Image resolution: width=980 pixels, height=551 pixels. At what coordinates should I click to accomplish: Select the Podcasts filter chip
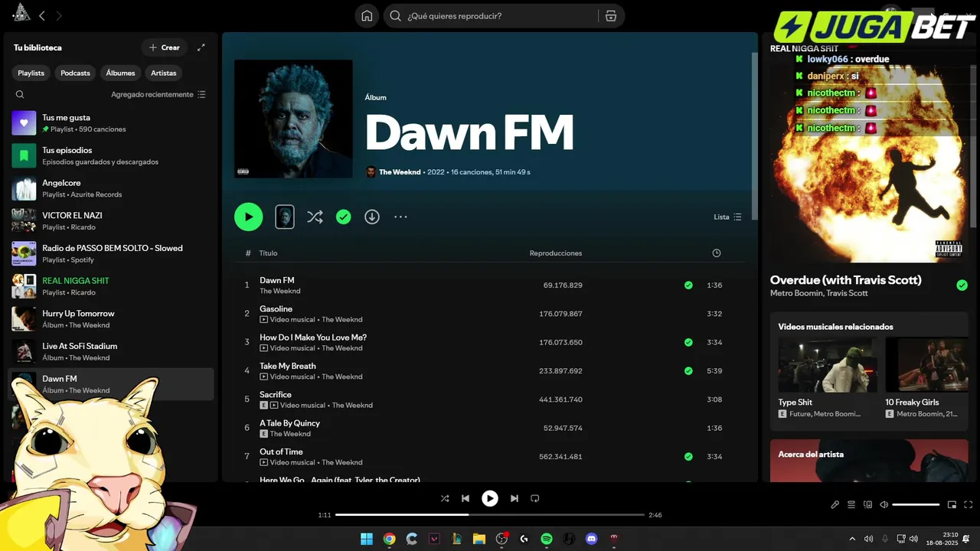click(75, 73)
